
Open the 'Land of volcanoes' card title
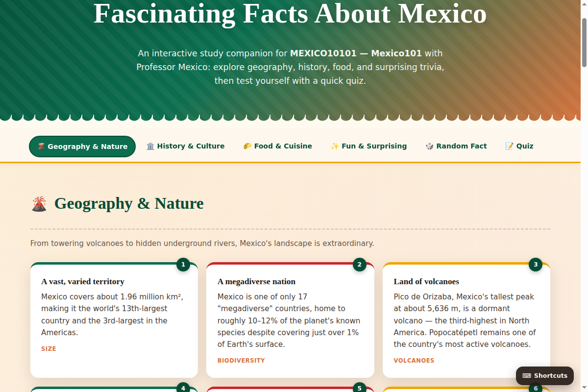pos(426,282)
